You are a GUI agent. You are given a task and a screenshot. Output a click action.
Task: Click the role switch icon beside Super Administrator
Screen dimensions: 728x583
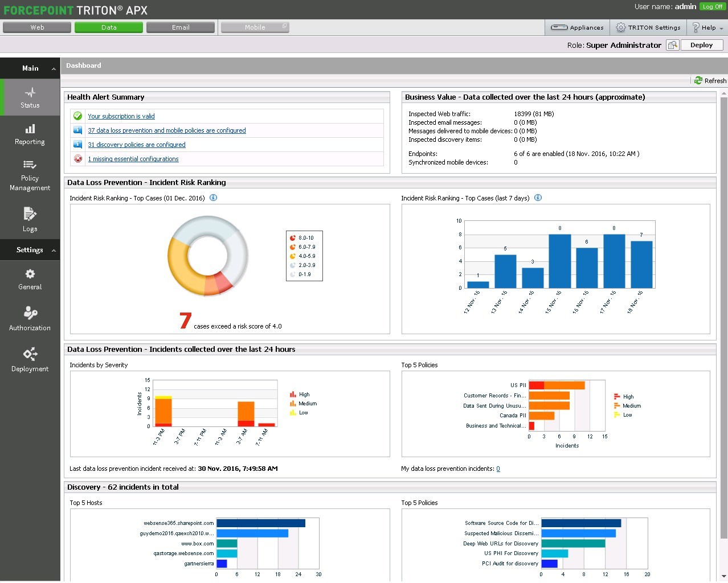[673, 45]
